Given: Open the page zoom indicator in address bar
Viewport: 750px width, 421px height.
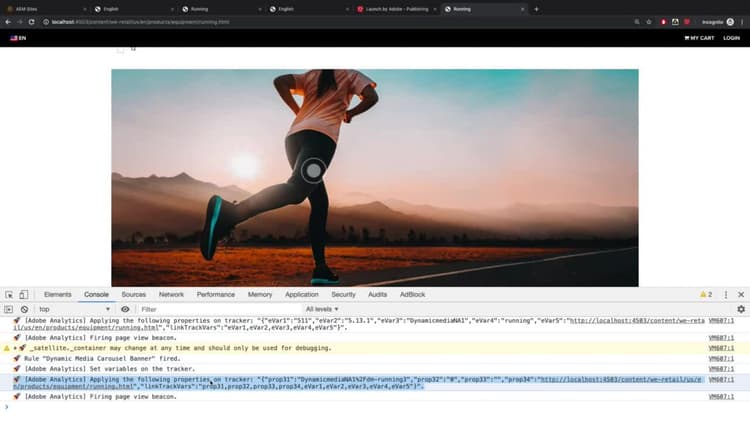Looking at the screenshot, I should 637,22.
